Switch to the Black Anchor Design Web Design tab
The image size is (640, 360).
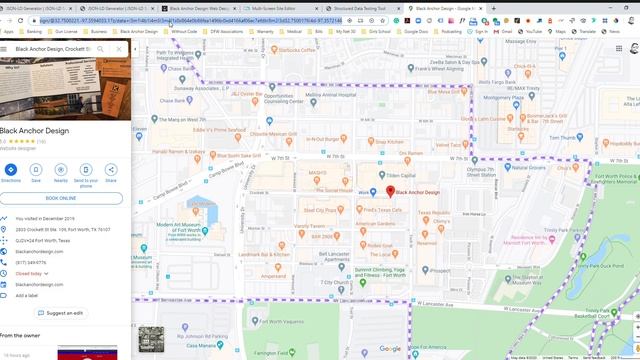coord(199,8)
